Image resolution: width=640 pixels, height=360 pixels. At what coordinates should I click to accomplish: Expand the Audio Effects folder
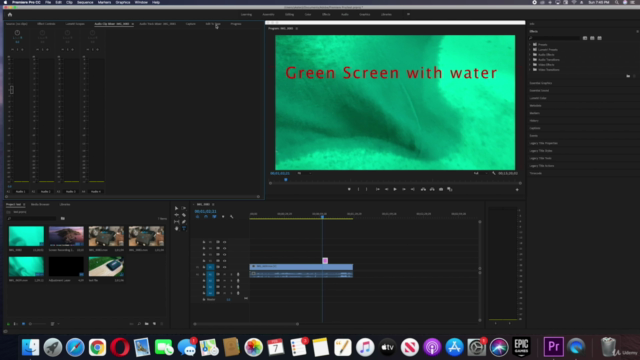click(530, 54)
